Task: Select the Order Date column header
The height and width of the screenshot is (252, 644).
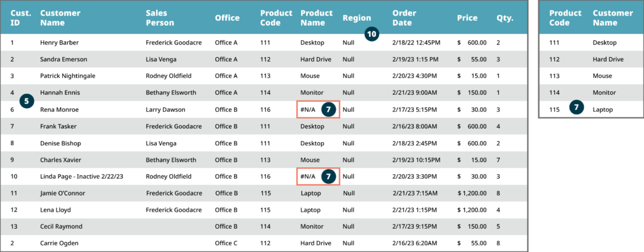Action: 402,18
